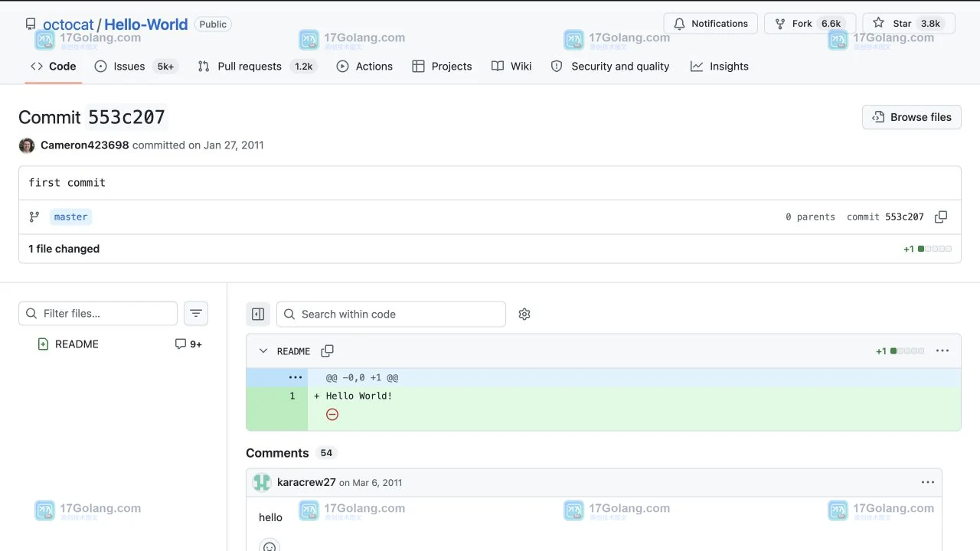Click the Search within code field
Image resolution: width=980 pixels, height=551 pixels.
(x=391, y=315)
